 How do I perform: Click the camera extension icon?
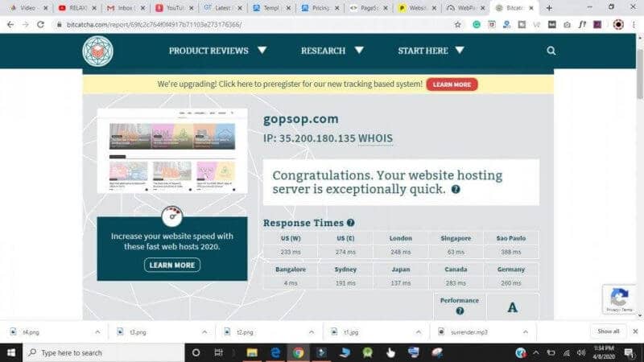[567, 25]
